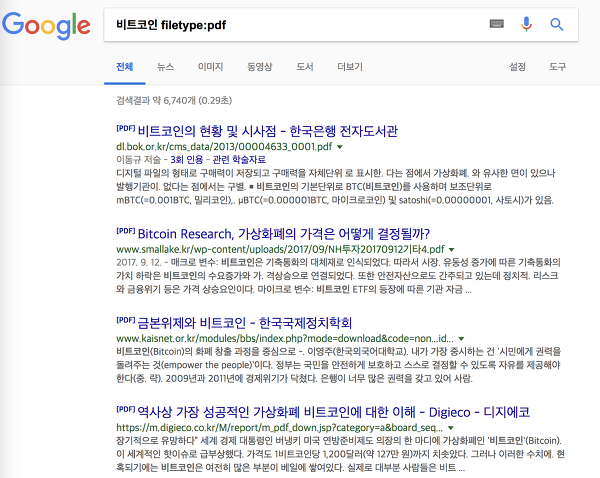
Task: Expand dropdown arrow next to m.digieco.co.kr URL
Action: point(451,428)
